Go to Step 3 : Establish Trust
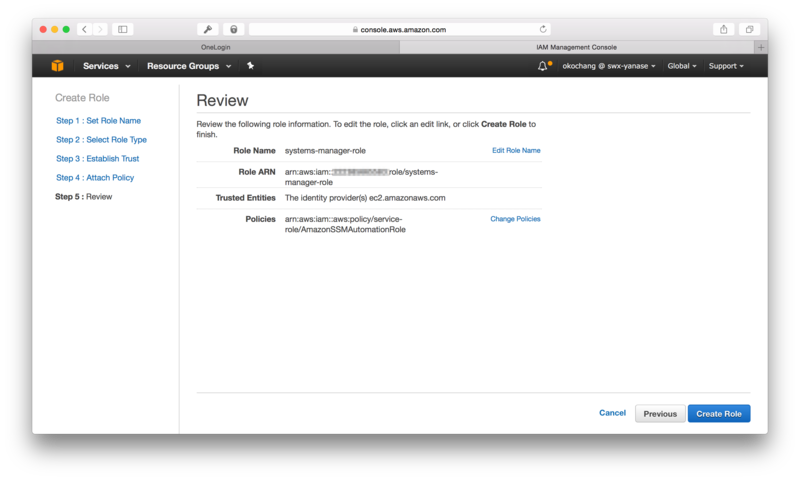This screenshot has width=800, height=480. (x=97, y=159)
